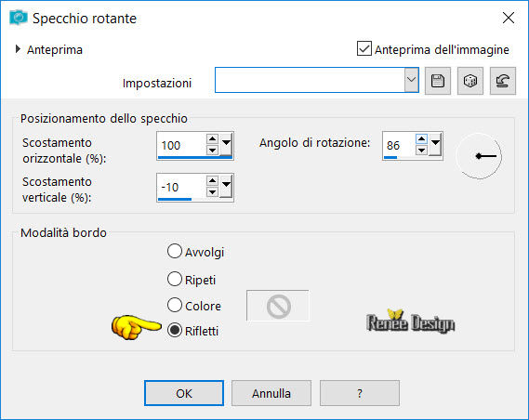Click the reset to default arrow icon
The height and width of the screenshot is (420, 529).
click(503, 81)
